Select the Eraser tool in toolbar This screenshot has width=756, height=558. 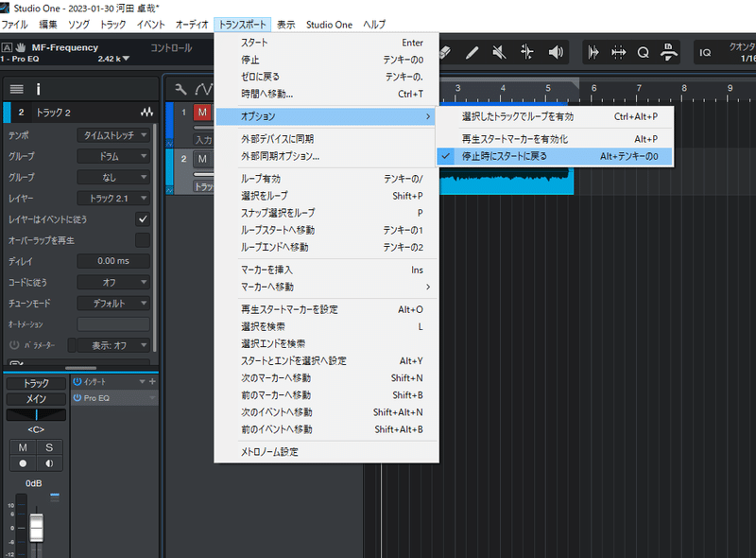(x=445, y=52)
